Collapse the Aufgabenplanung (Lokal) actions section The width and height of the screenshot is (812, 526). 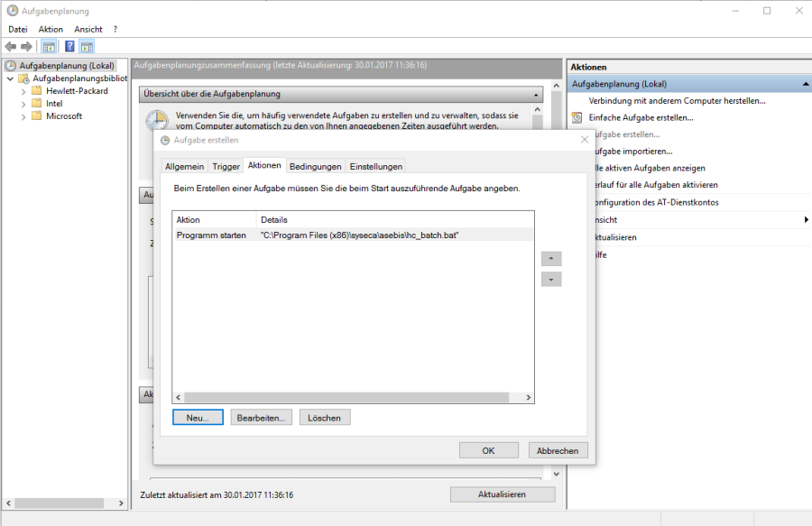805,84
